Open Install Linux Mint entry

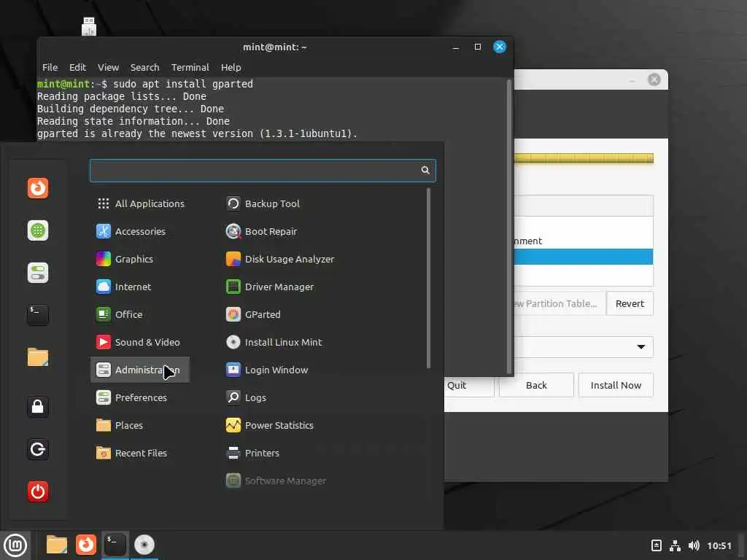point(274,342)
